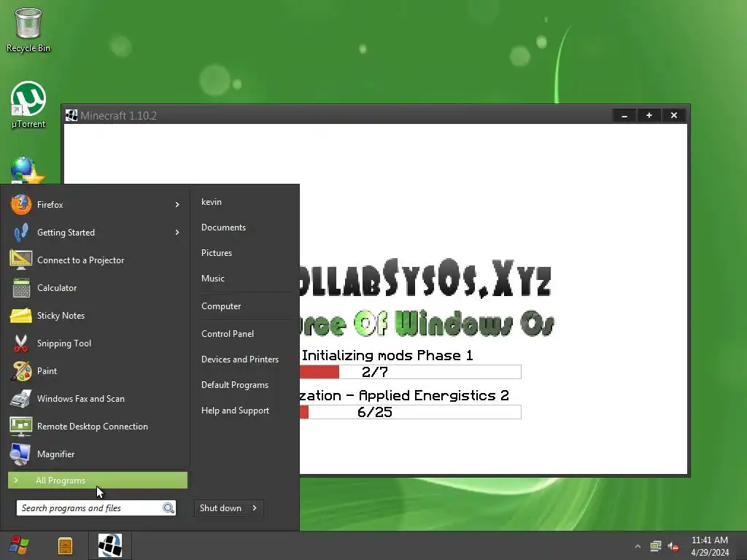Click the globe-and-star desktop icon

[x=28, y=171]
